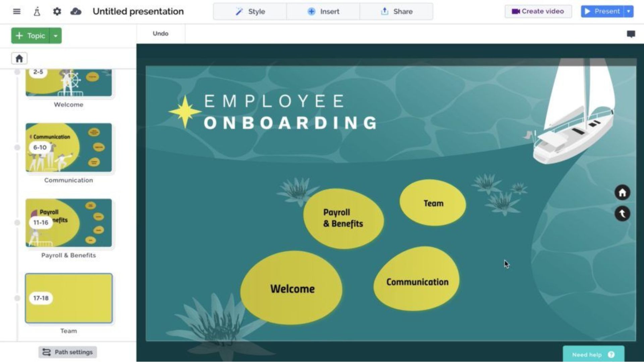Click the 2-5 slide range badge

tap(38, 72)
